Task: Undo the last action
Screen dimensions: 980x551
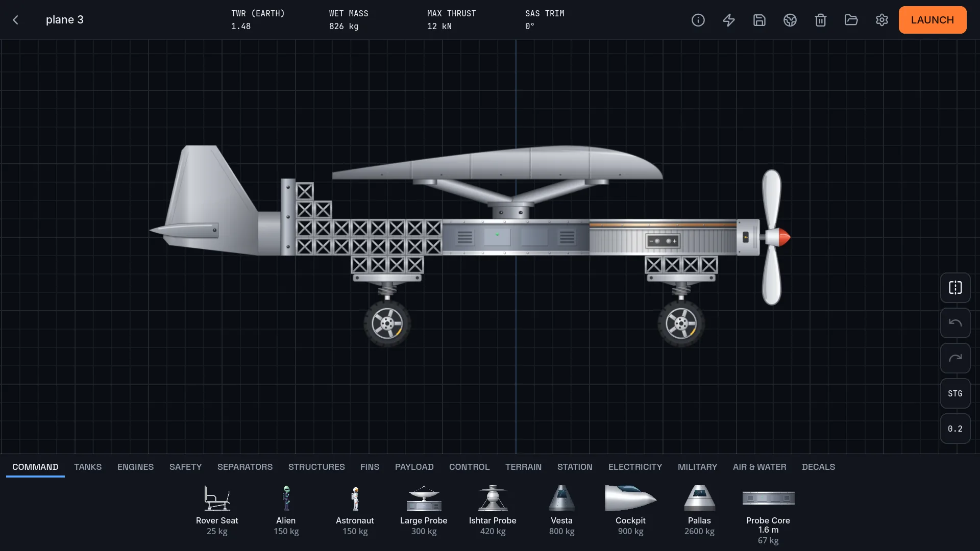Action: point(955,323)
